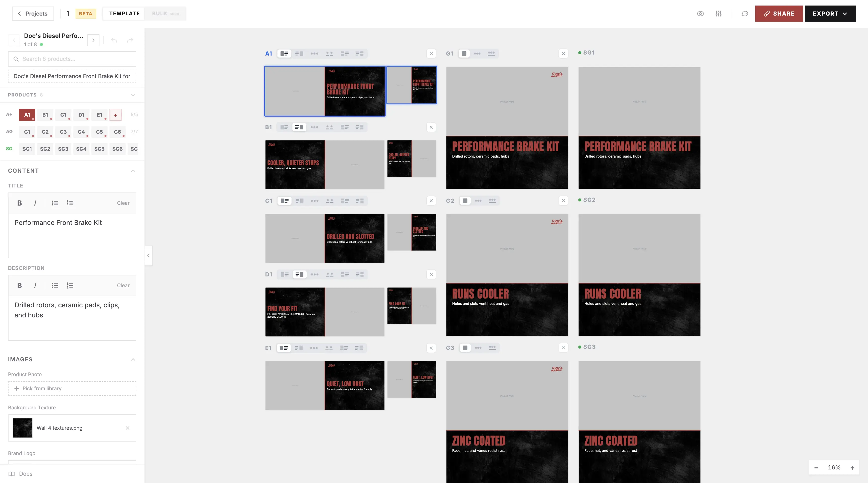Select the SG2 module chip
The width and height of the screenshot is (868, 483).
(x=45, y=149)
